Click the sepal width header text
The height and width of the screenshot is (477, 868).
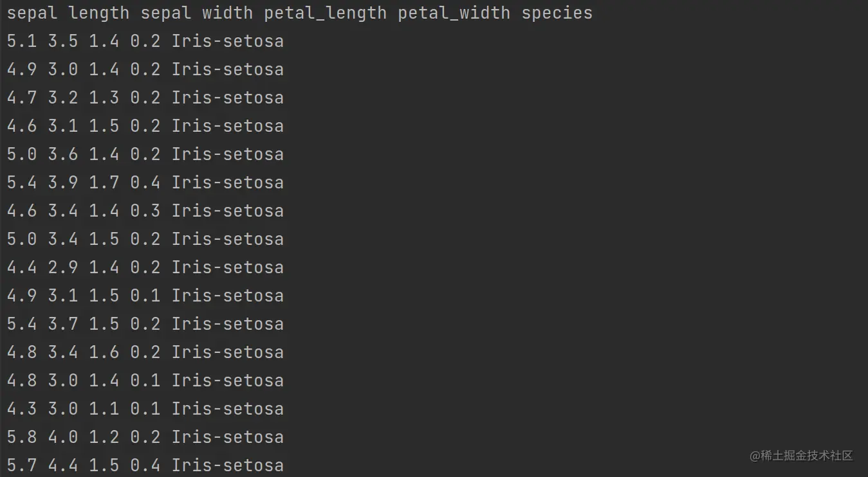pyautogui.click(x=197, y=13)
